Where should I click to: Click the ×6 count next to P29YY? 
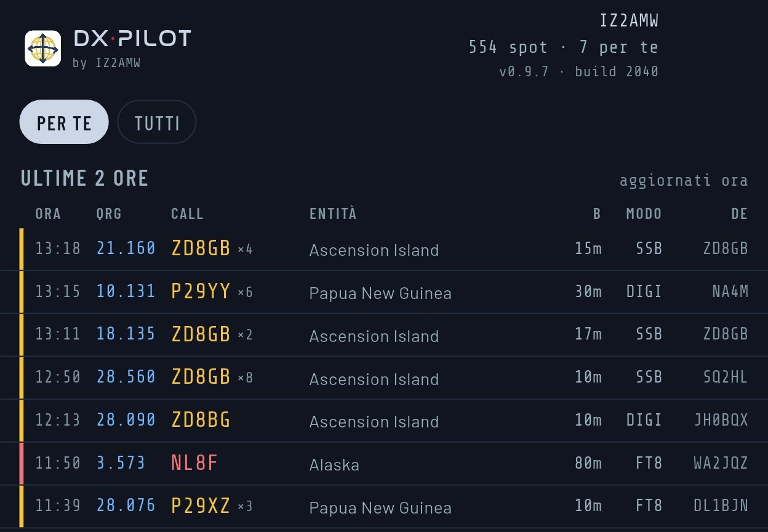(x=245, y=292)
